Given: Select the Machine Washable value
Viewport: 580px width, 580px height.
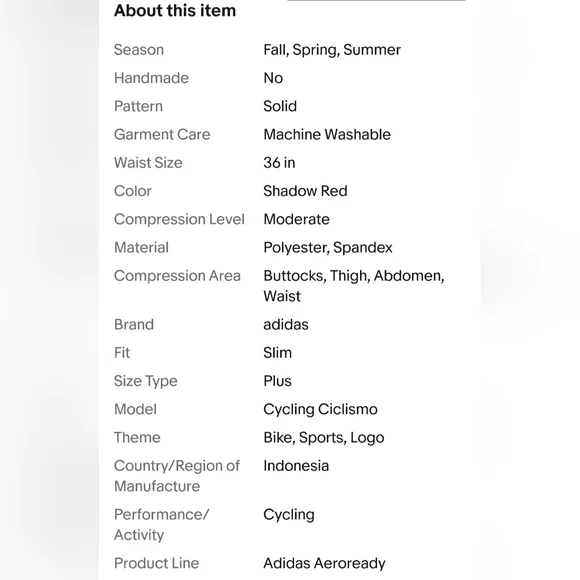Looking at the screenshot, I should [327, 135].
